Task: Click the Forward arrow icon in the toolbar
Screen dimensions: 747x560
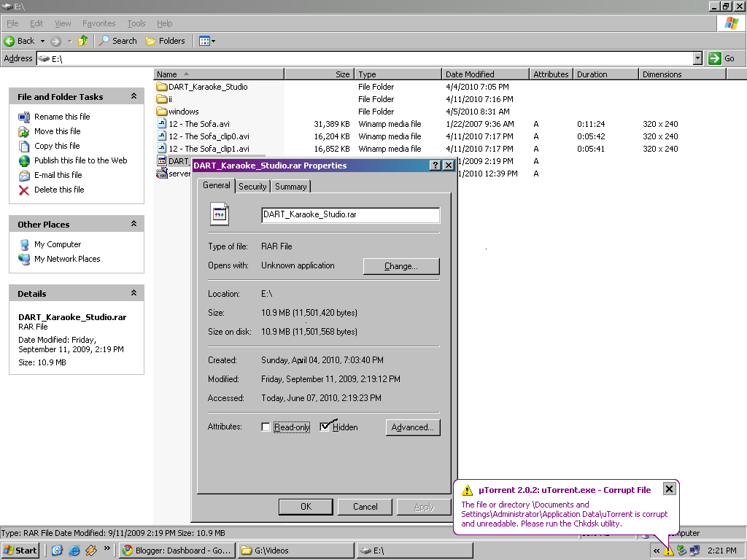Action: pos(55,41)
